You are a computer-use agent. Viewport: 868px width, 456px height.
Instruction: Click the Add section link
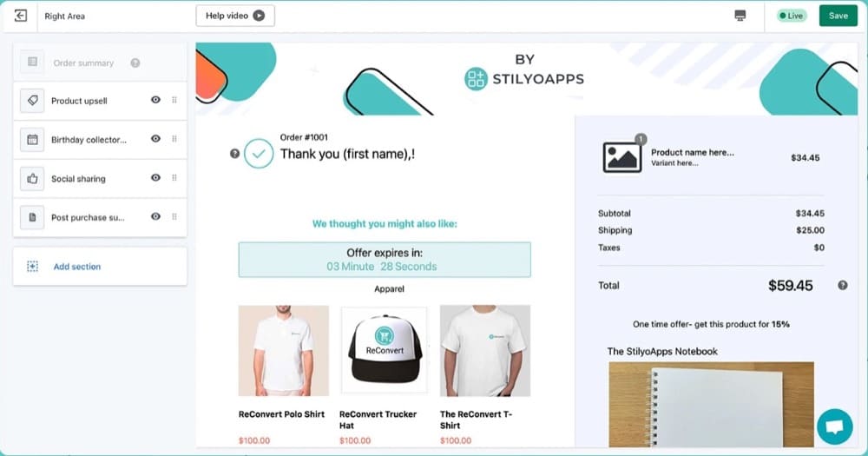pyautogui.click(x=77, y=267)
